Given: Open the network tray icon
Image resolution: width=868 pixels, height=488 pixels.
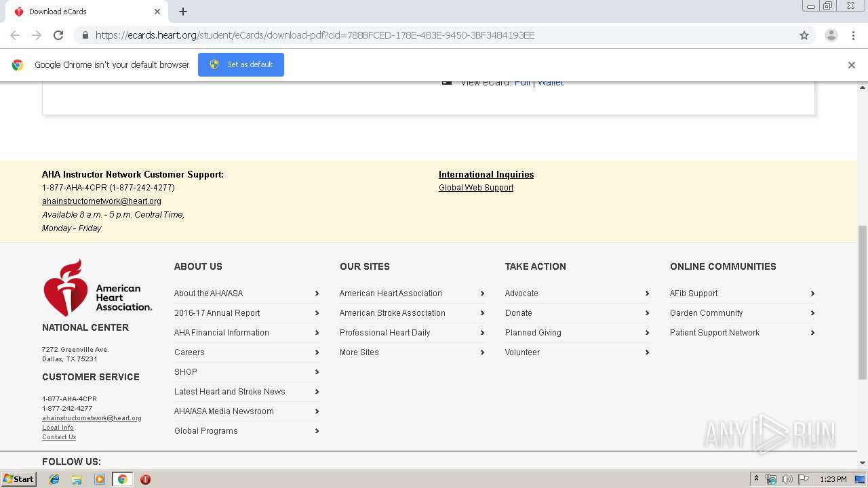Looking at the screenshot, I should tap(771, 479).
